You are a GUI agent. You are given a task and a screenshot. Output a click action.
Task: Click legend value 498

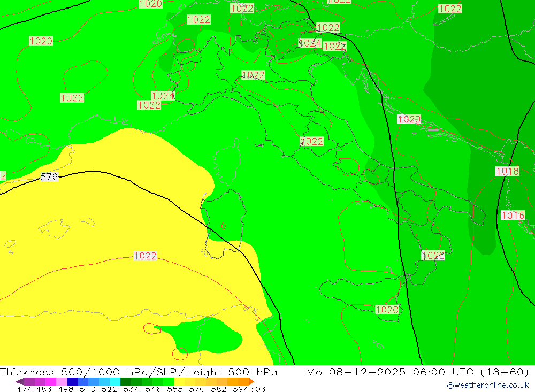pyautogui.click(x=65, y=389)
